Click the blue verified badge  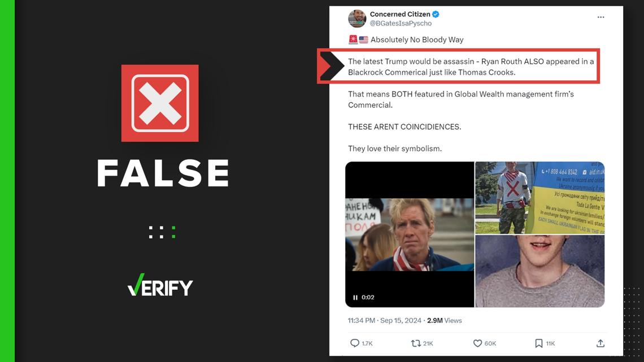click(436, 14)
